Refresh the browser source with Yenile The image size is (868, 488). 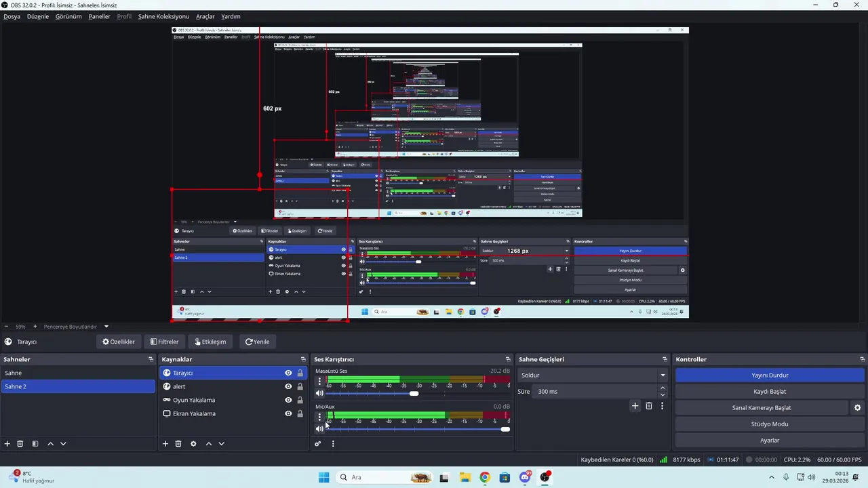258,342
